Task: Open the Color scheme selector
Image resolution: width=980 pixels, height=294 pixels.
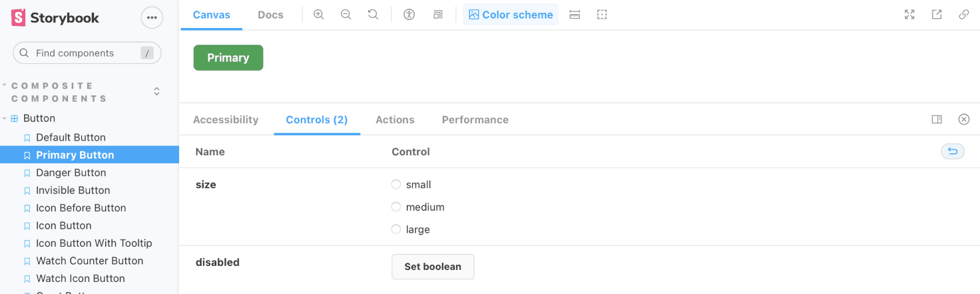Action: [x=511, y=15]
